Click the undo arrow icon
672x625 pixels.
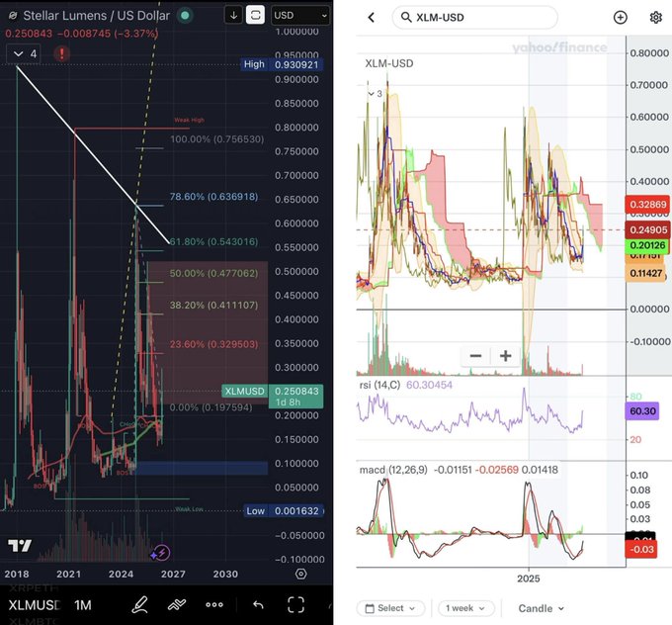[258, 605]
